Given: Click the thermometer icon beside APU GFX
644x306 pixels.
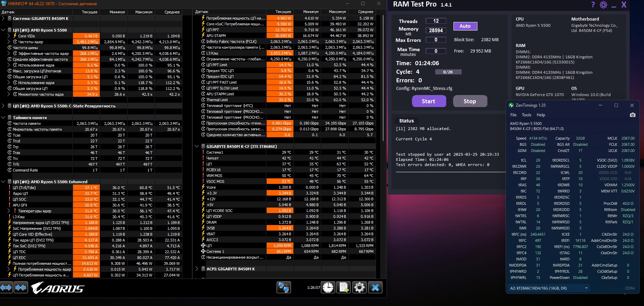Looking at the screenshot, I should point(10,205).
